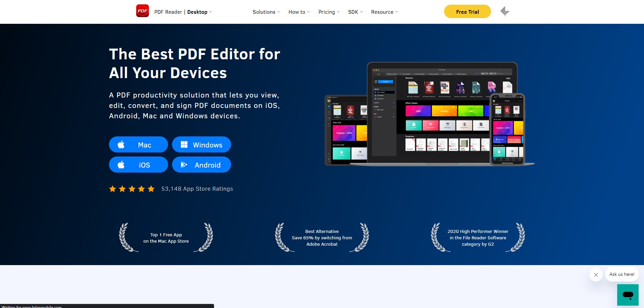Click the gray star icon beside Free Trial
Screen dimensions: 644x308
point(505,11)
